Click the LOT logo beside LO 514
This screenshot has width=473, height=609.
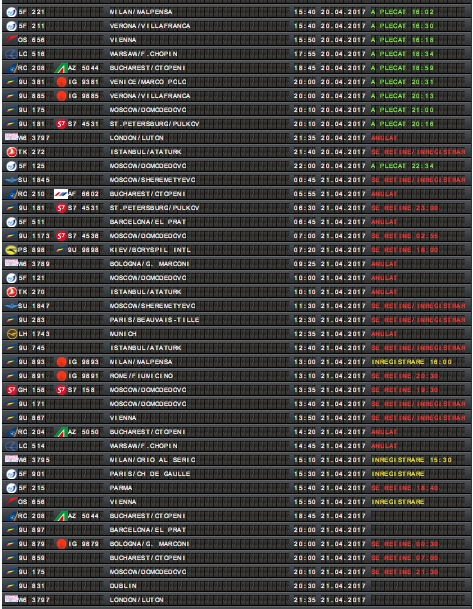click(12, 446)
